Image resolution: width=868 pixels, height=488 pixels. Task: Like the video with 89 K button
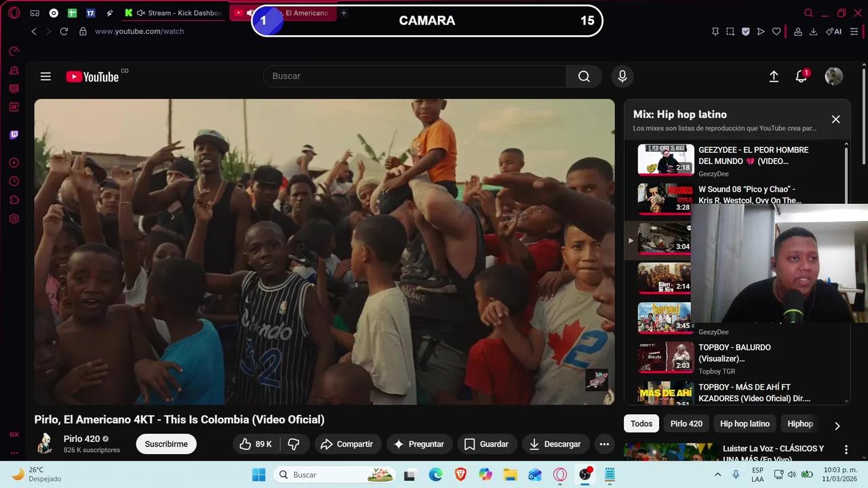point(256,444)
